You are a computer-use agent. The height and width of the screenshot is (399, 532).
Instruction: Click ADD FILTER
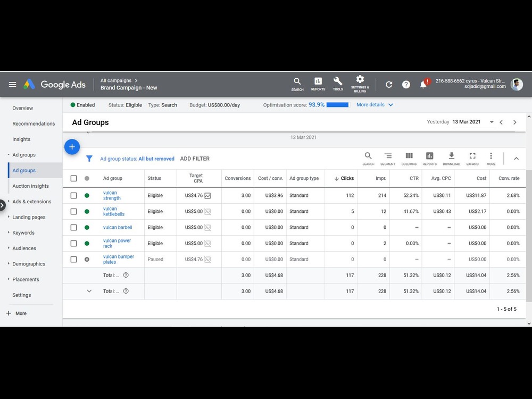point(195,159)
